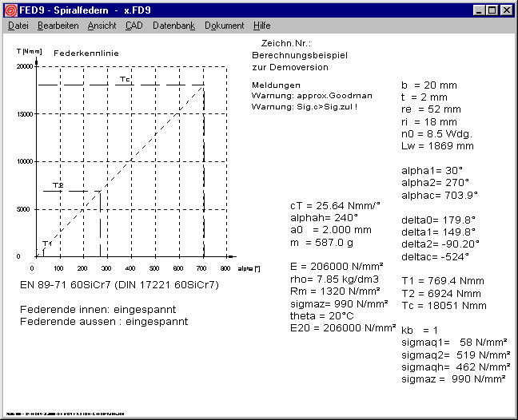
Task: Close the FED9 Spiralfedern window
Action: (506, 10)
